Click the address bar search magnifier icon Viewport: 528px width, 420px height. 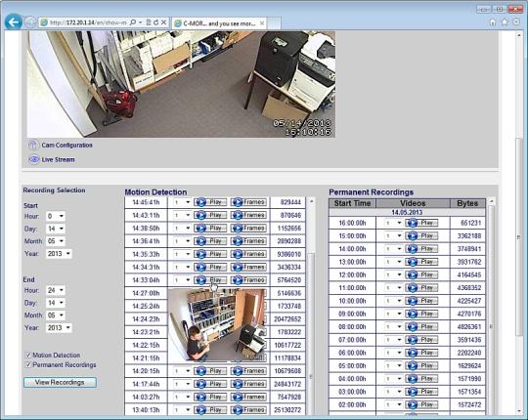click(133, 22)
